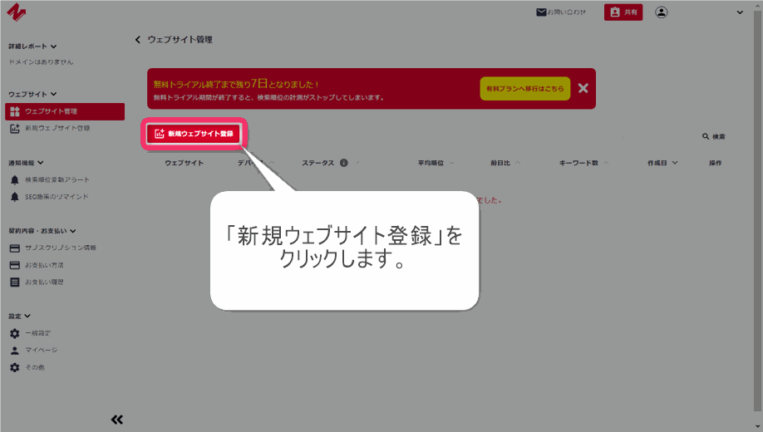Viewport: 763px width, 432px height.
Task: Sort by ステータス column header
Action: tap(318, 163)
